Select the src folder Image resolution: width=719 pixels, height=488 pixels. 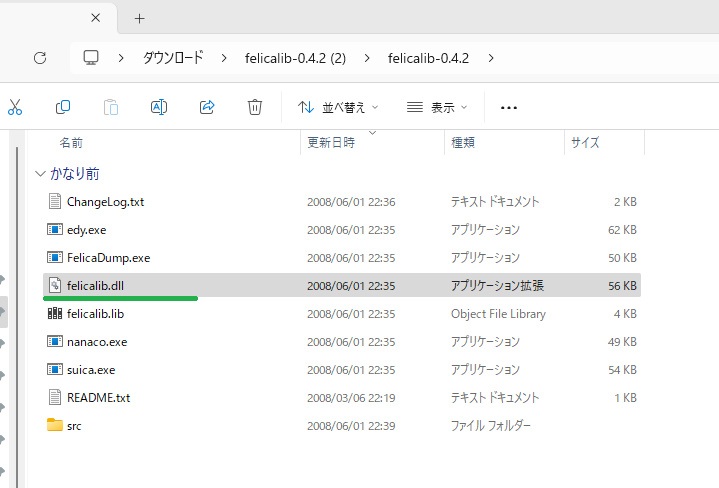74,425
